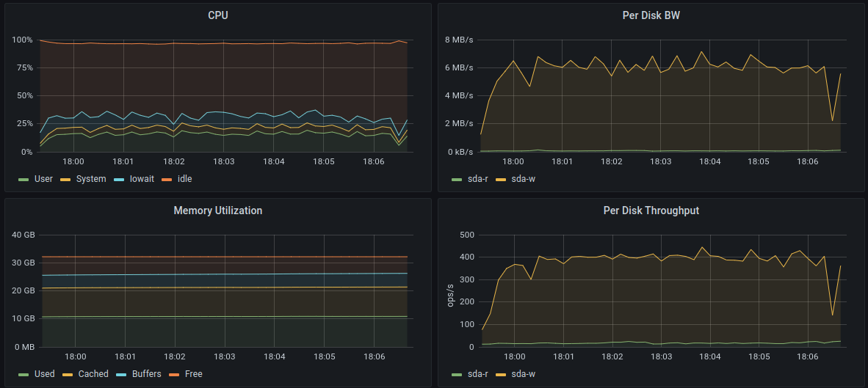Image resolution: width=868 pixels, height=388 pixels.
Task: Expand the Memory Utilization panel title menu
Action: pos(217,211)
